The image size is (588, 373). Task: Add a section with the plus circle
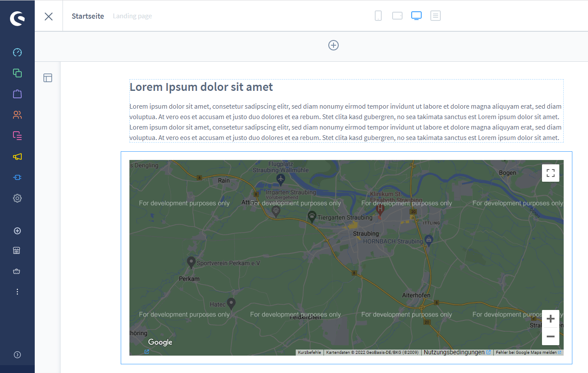(334, 45)
